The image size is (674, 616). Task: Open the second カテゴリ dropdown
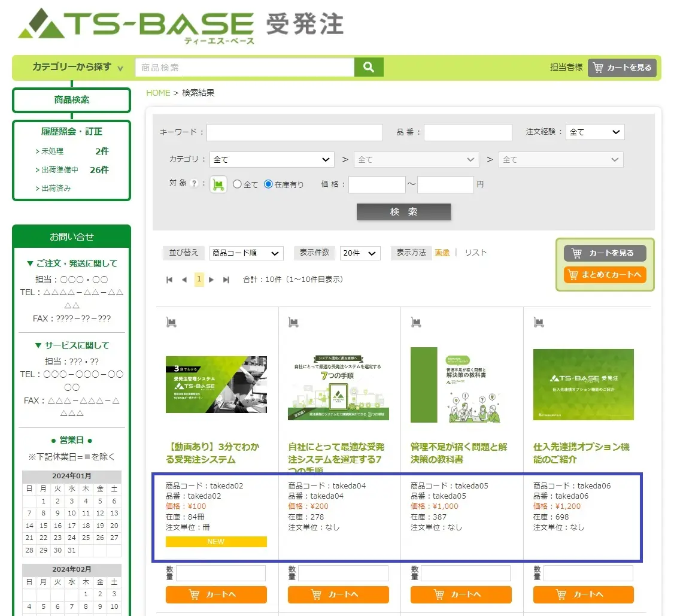(416, 159)
